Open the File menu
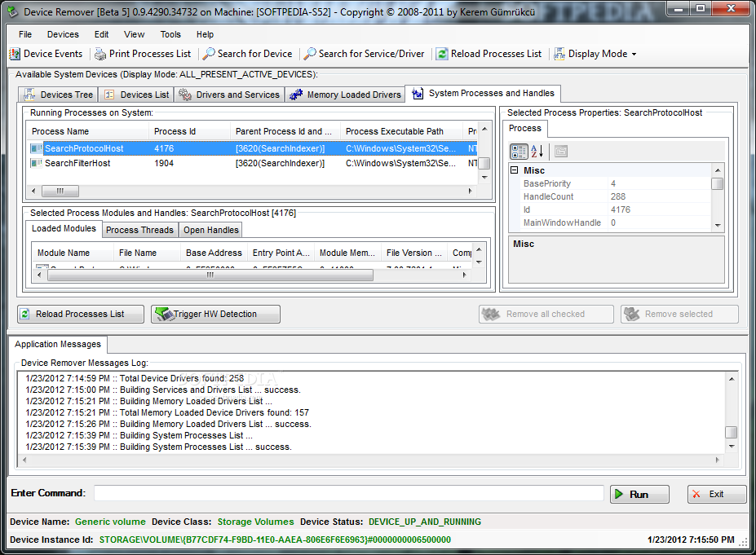The height and width of the screenshot is (555, 756). pos(25,34)
